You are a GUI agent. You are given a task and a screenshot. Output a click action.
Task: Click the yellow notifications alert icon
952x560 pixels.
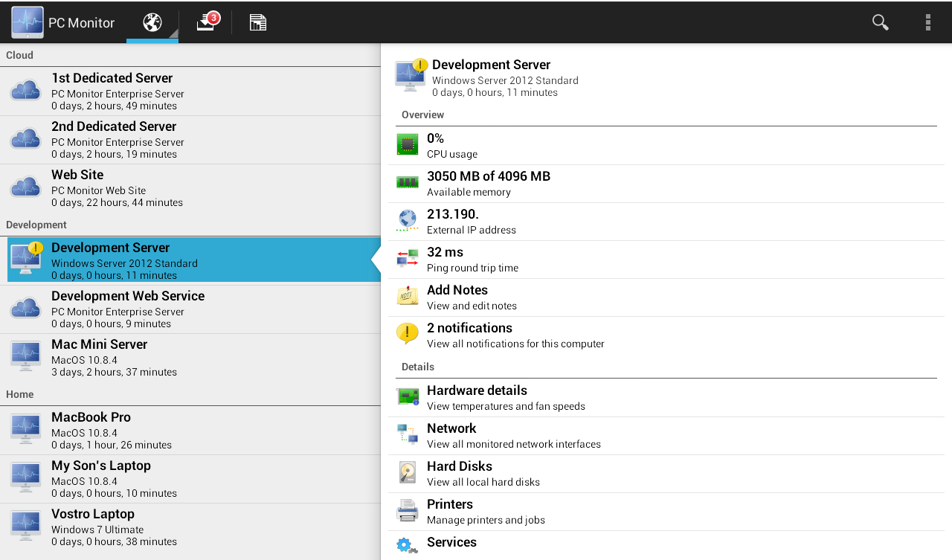tap(408, 334)
